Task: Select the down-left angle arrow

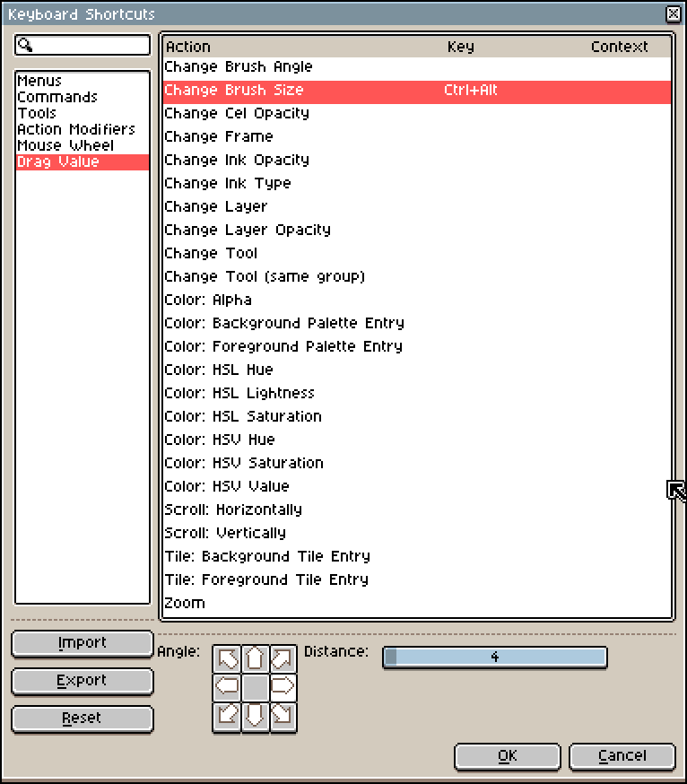Action: 228,717
